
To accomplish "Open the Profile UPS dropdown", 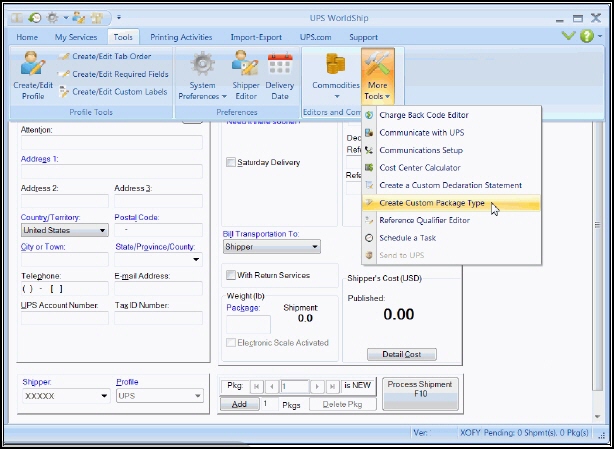I will pos(160,396).
